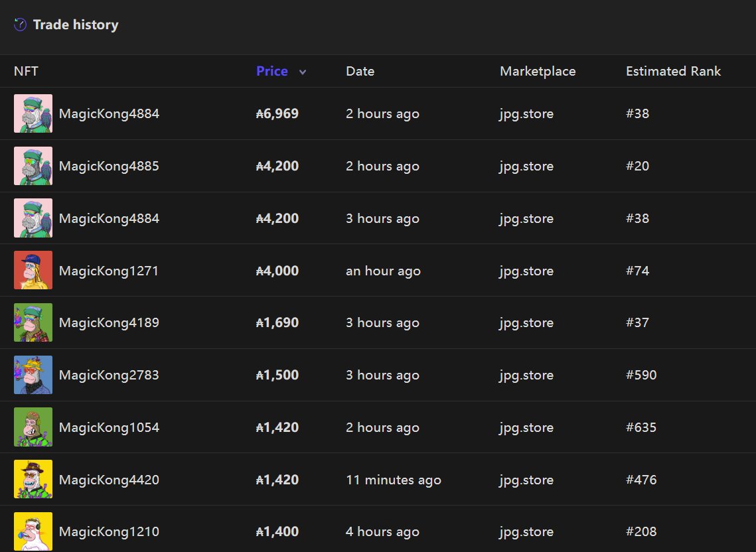Select the MagicKong1210 name
Screen dimensions: 756x552
click(109, 531)
